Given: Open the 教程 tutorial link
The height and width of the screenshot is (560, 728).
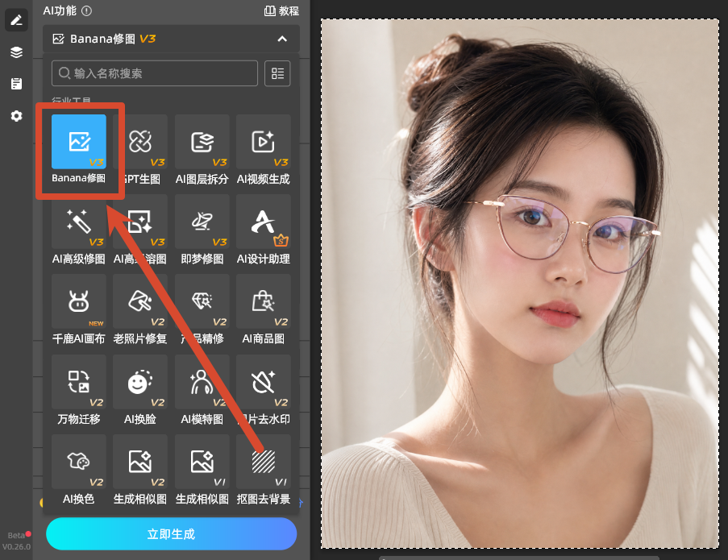Looking at the screenshot, I should 281,10.
